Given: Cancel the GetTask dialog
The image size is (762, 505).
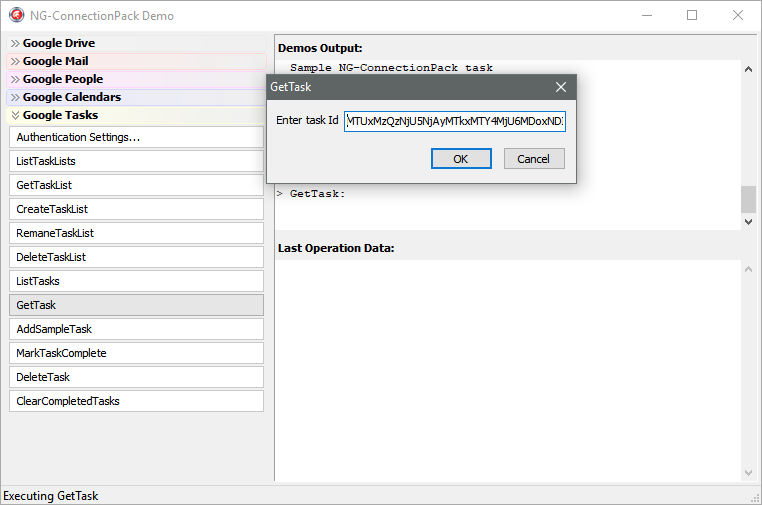Looking at the screenshot, I should (533, 159).
